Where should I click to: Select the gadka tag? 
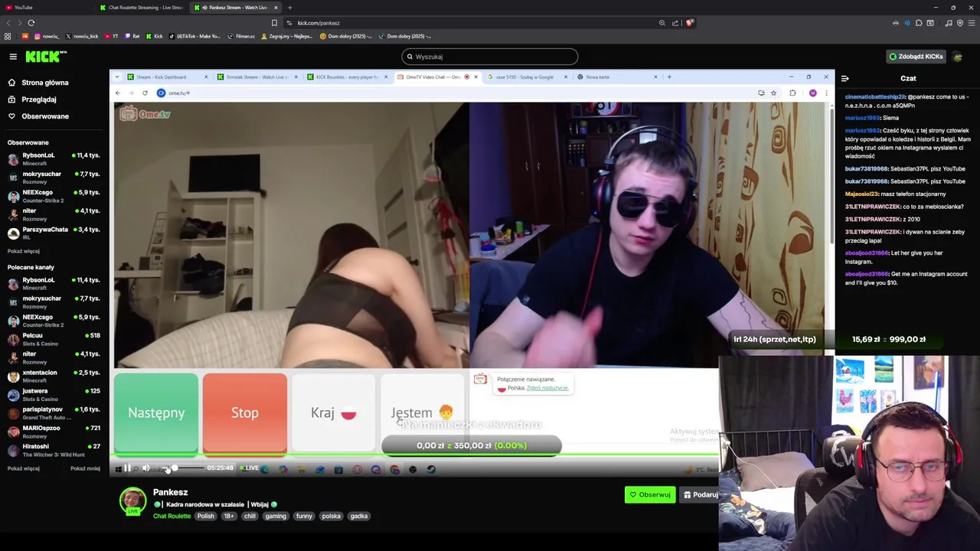[x=359, y=516]
